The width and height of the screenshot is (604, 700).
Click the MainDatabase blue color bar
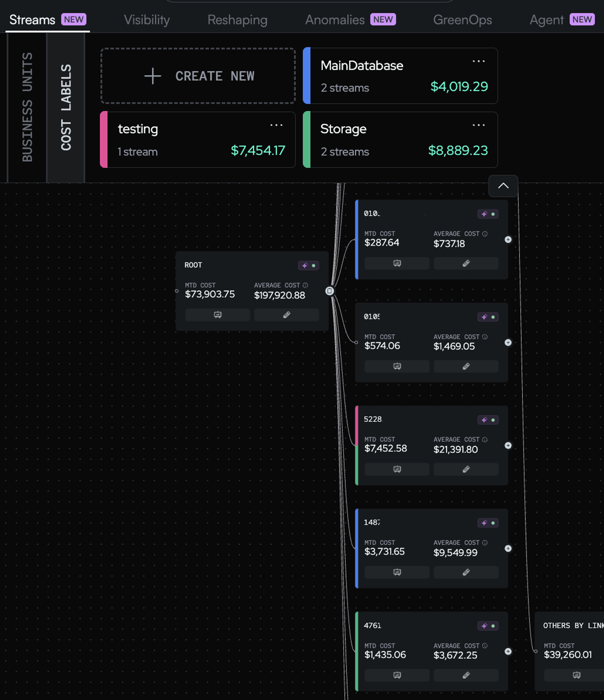tap(307, 76)
